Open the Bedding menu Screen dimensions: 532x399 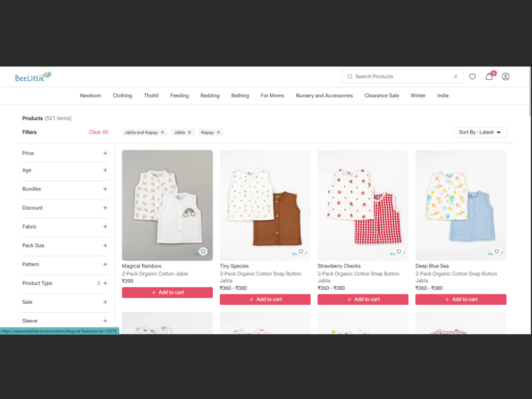point(210,96)
